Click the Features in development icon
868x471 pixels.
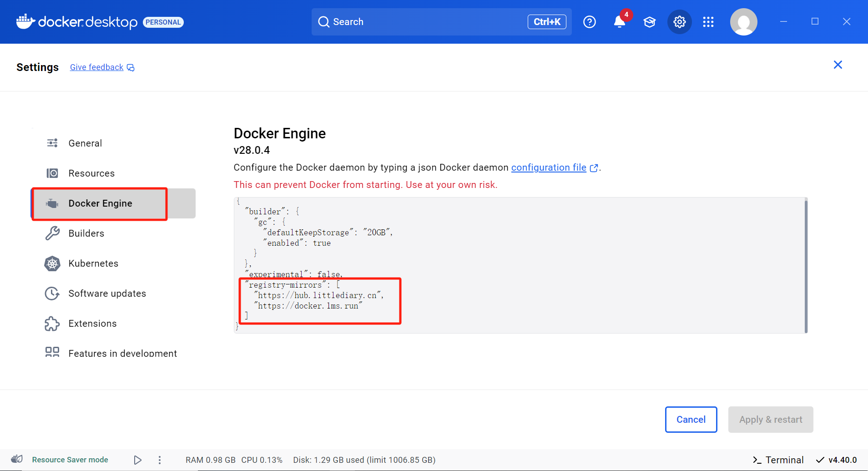[52, 352]
